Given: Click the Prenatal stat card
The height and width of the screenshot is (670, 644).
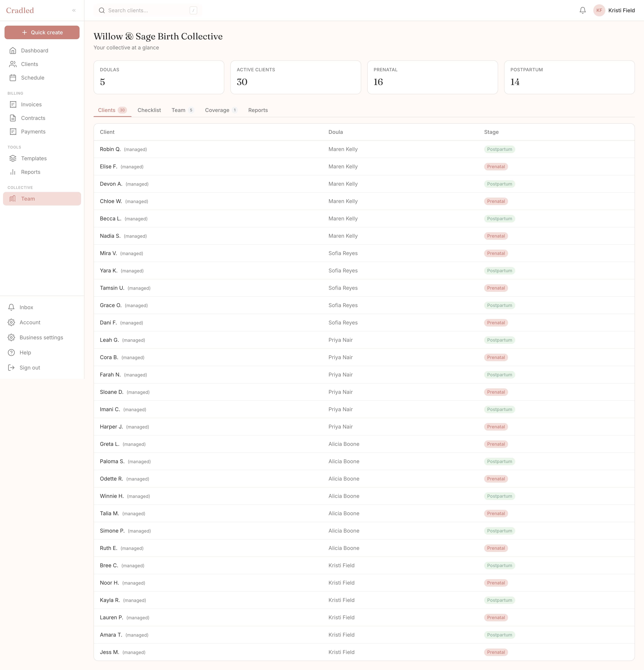Looking at the screenshot, I should coord(432,77).
